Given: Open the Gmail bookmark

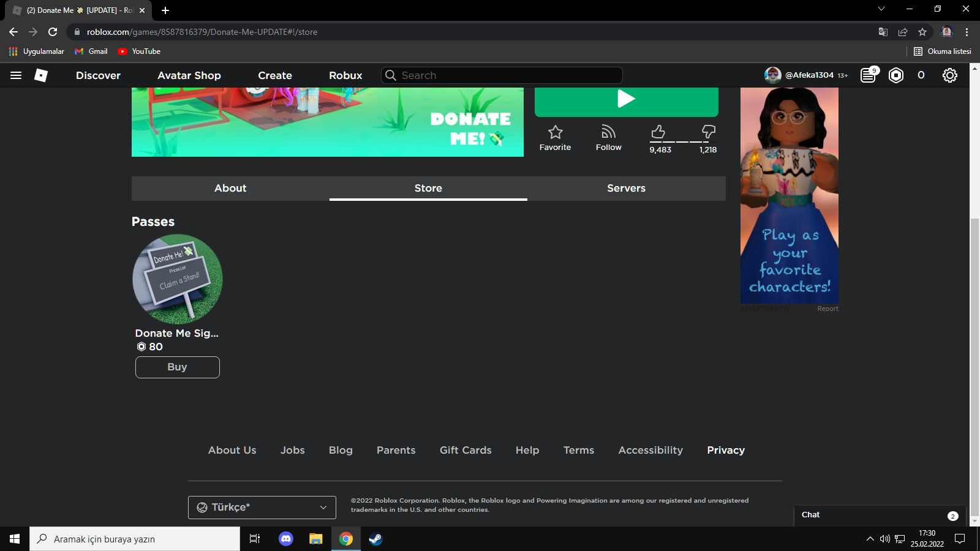Looking at the screenshot, I should [x=91, y=51].
